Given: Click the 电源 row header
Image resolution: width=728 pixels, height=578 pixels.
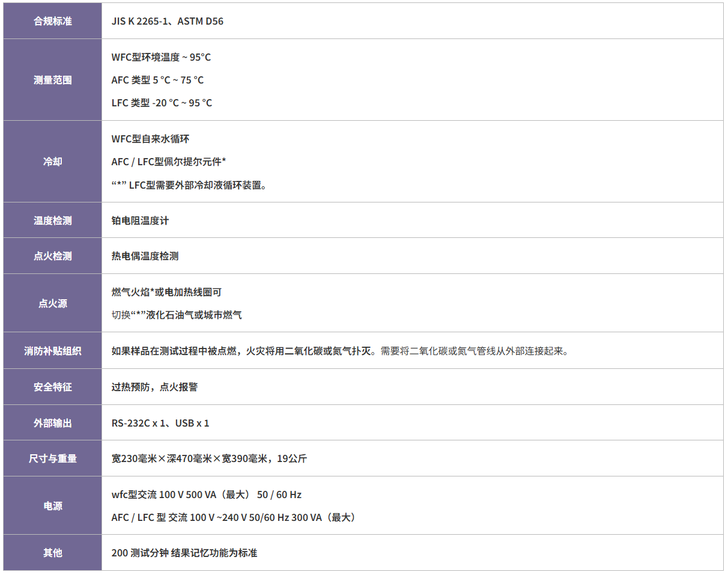Looking at the screenshot, I should [52, 505].
